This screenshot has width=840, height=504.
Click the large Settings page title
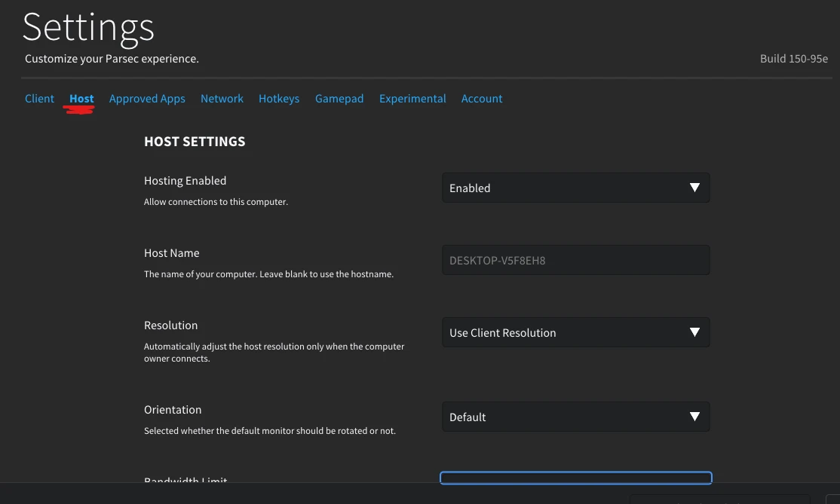pyautogui.click(x=88, y=27)
